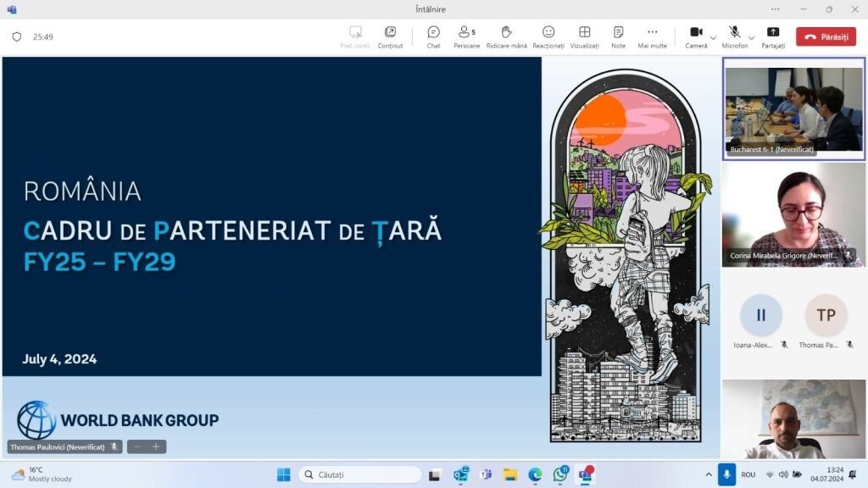Pop out shared content with Conținut
Screen dimensions: 868x488
(x=390, y=36)
